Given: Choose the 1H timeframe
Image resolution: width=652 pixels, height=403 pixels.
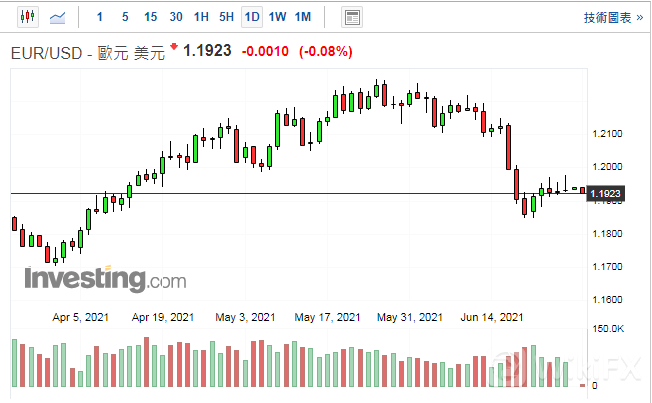Looking at the screenshot, I should click(201, 17).
